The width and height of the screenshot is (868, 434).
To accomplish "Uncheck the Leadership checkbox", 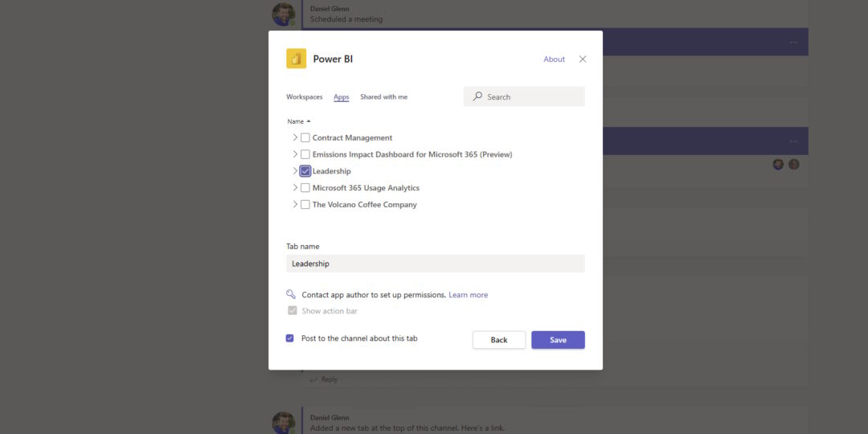I will pyautogui.click(x=305, y=171).
